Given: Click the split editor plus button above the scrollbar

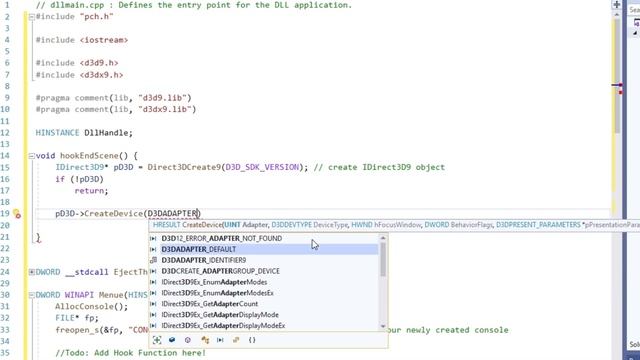Looking at the screenshot, I should (616, 5).
